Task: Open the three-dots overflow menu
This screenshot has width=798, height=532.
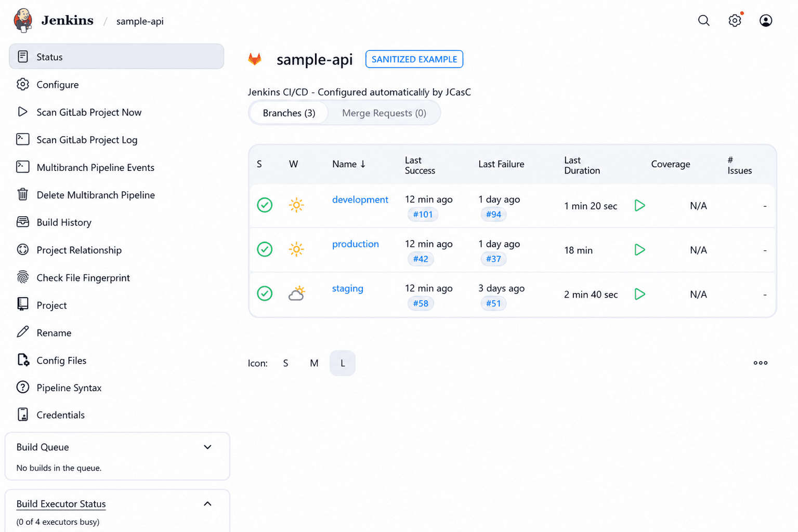Action: pos(761,363)
